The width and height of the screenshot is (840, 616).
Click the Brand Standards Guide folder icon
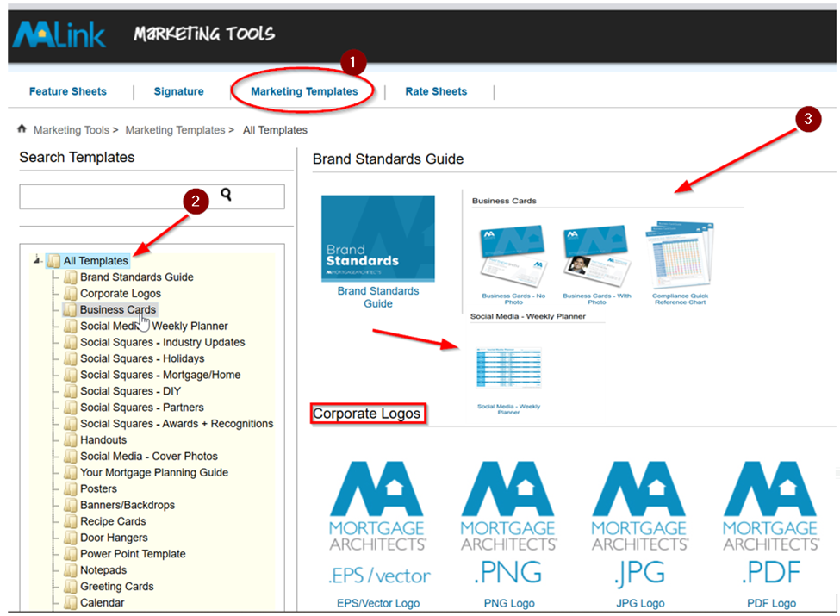(70, 277)
